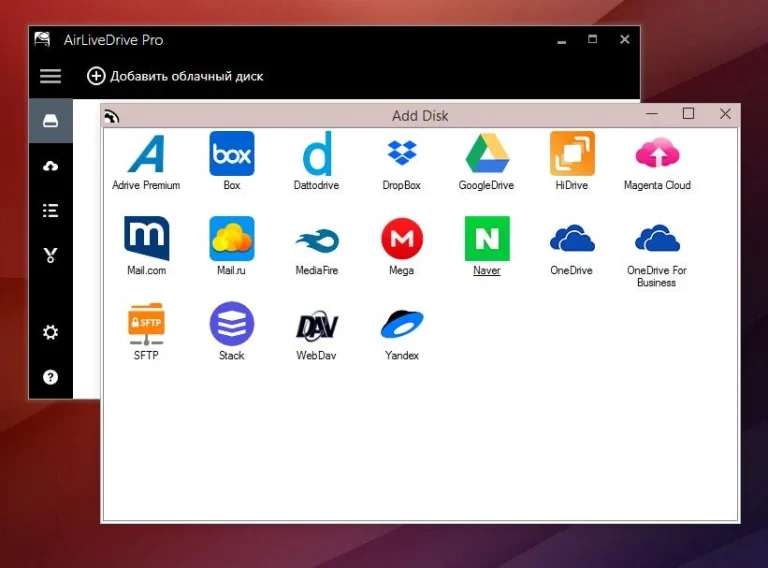Open AirLiveDrive settings gear
Viewport: 768px width, 568px height.
click(50, 332)
